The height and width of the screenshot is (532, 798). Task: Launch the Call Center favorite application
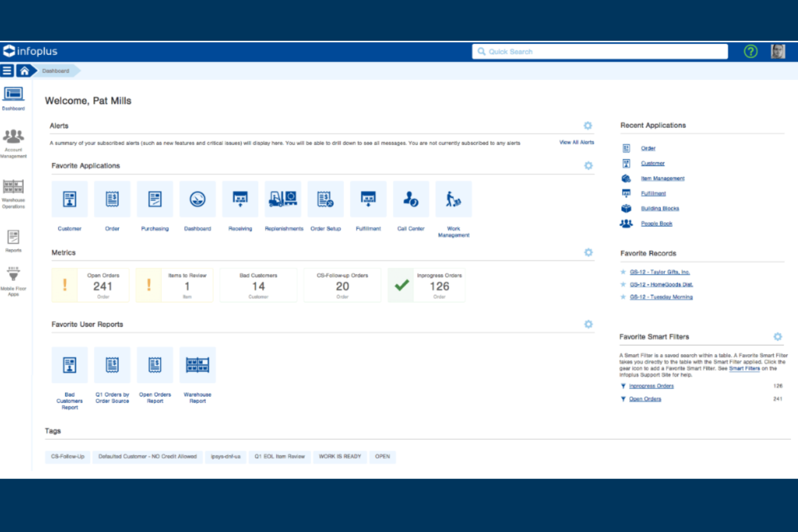pyautogui.click(x=411, y=199)
